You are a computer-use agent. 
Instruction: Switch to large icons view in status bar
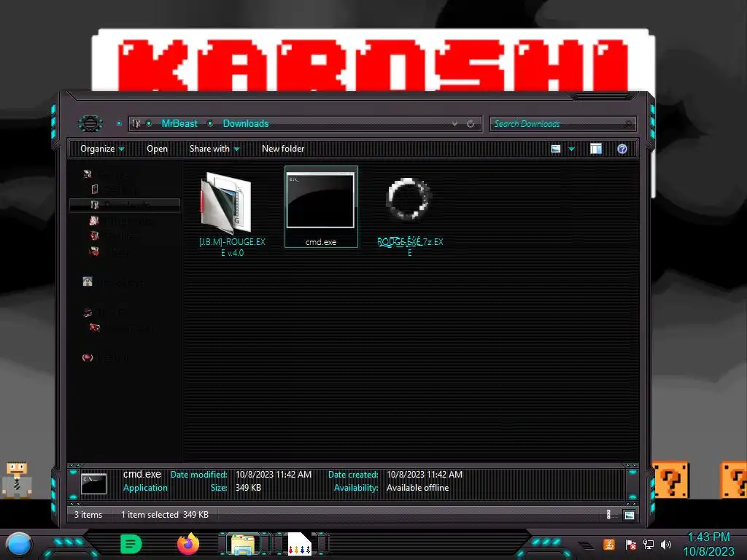(x=629, y=515)
